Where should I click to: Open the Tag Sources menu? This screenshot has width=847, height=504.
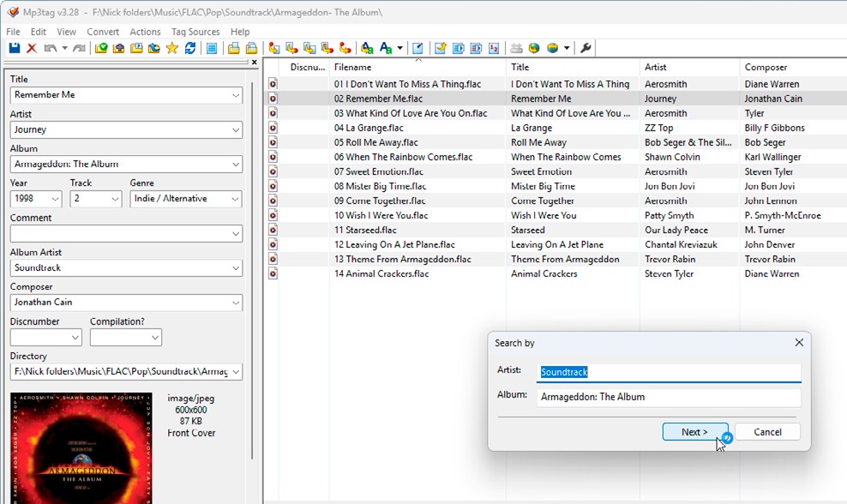pos(195,32)
